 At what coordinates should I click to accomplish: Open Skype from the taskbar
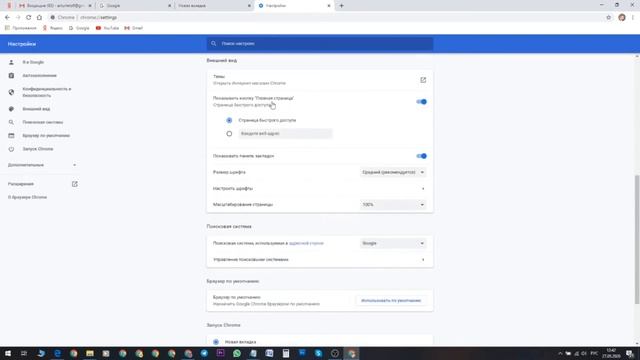318,353
